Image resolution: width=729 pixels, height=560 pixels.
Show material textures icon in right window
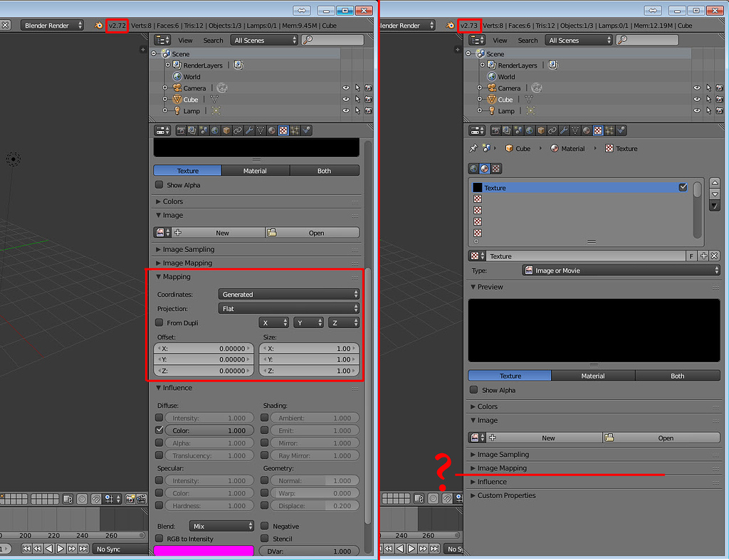click(x=484, y=169)
